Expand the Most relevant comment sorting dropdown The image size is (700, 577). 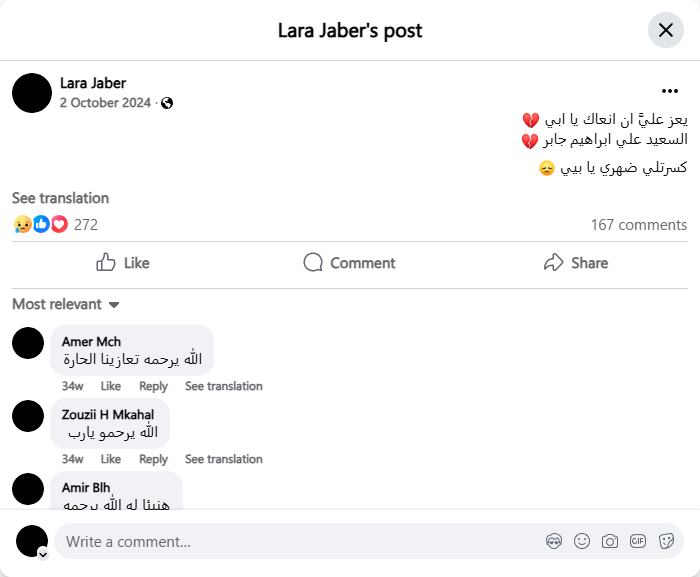66,304
